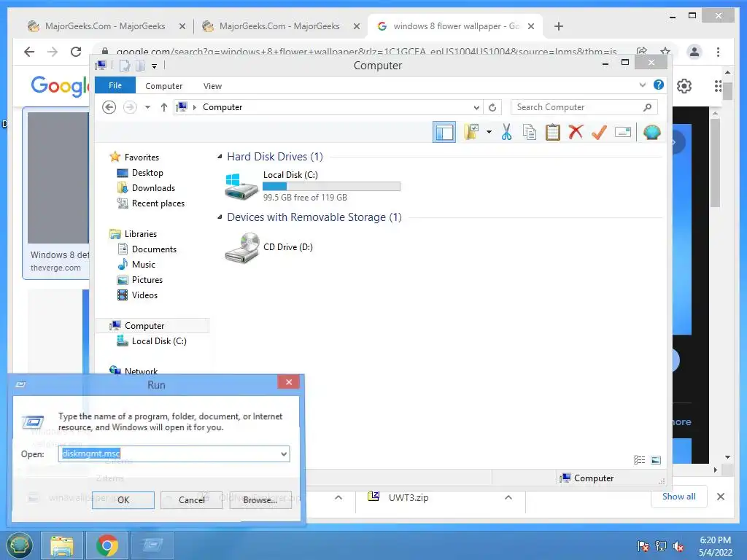Viewport: 747px width, 560px height.
Task: Click the search magnifier icon in Explorer
Action: tap(647, 107)
